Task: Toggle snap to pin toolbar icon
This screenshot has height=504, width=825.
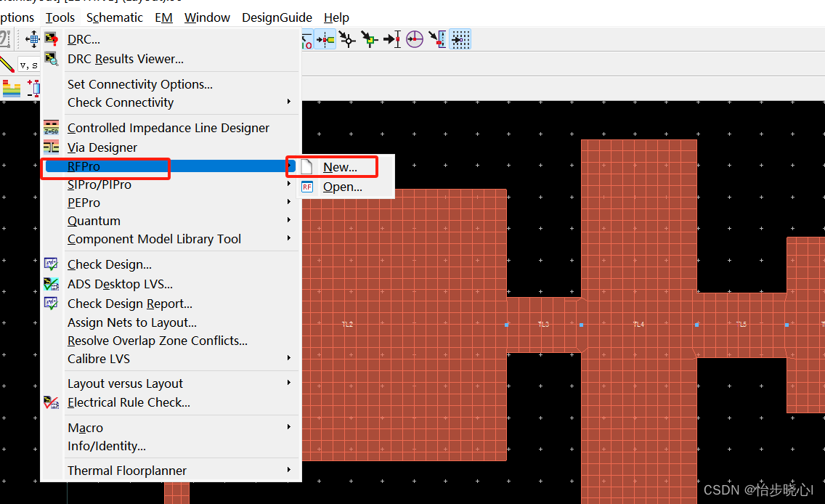Action: click(x=325, y=39)
